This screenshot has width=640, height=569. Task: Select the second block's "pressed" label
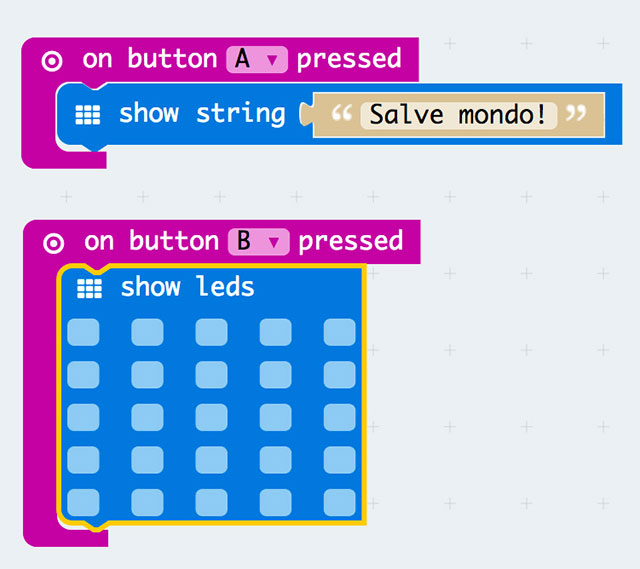350,241
